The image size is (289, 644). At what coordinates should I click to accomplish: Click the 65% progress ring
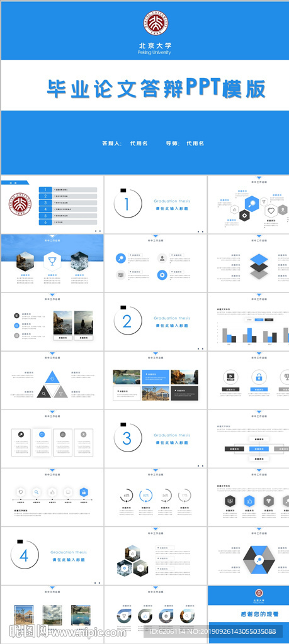coord(127,496)
